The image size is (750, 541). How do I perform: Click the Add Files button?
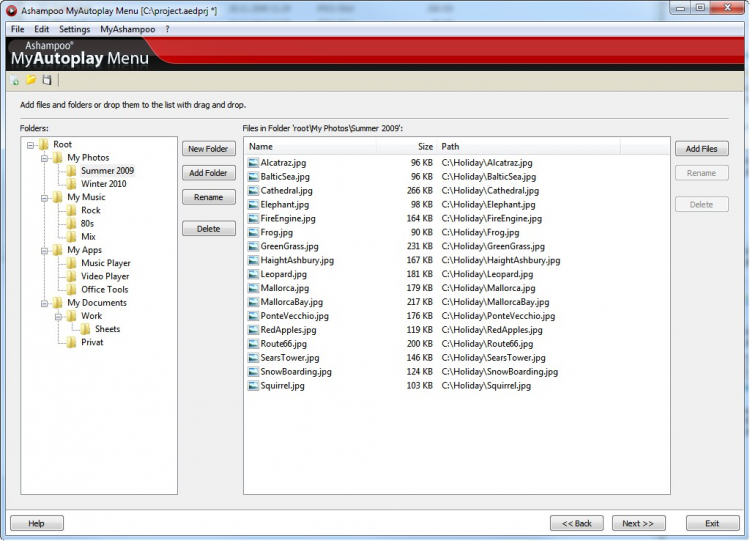pyautogui.click(x=702, y=149)
